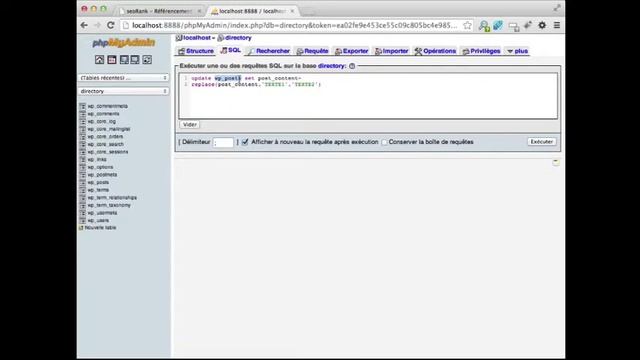The height and width of the screenshot is (360, 640).
Task: Open the wp_core_orders table
Action: coord(105,137)
